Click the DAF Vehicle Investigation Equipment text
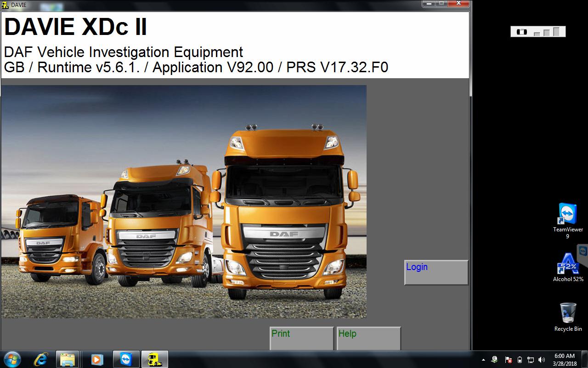This screenshot has width=588, height=368. [x=123, y=52]
